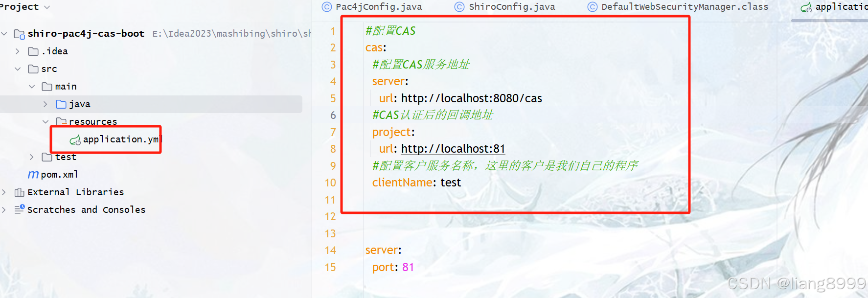Click the port value 81
This screenshot has width=868, height=298.
point(408,267)
